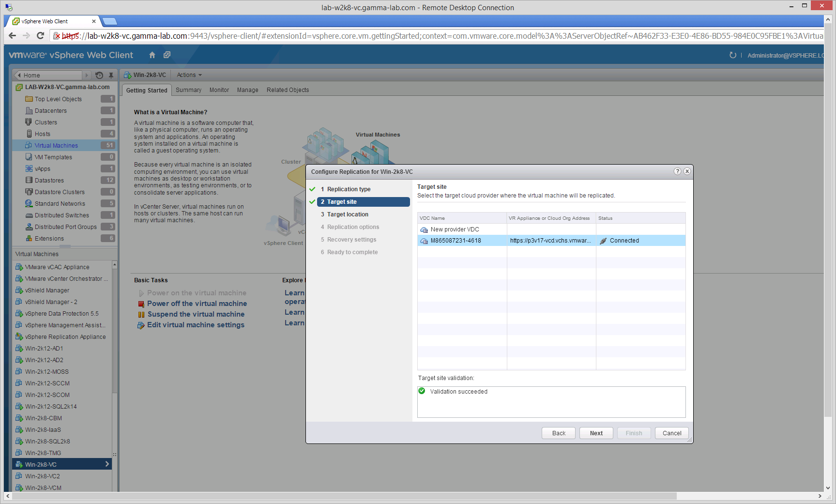836x504 pixels.
Task: Click the vSphere home icon
Action: [152, 55]
